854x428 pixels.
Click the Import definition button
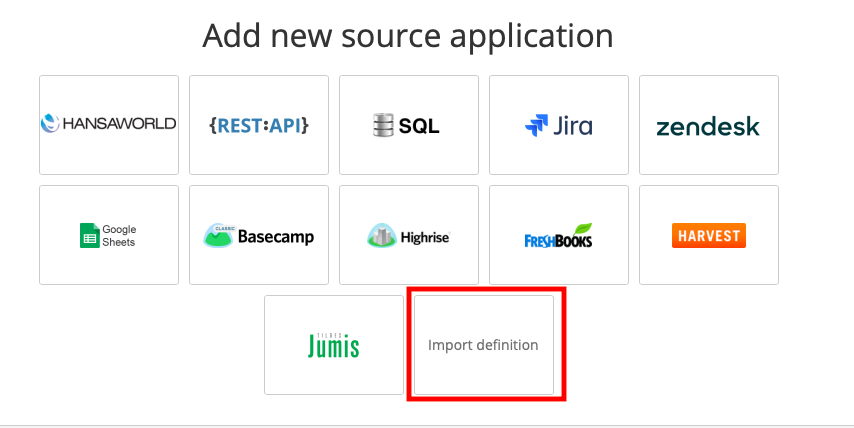484,345
